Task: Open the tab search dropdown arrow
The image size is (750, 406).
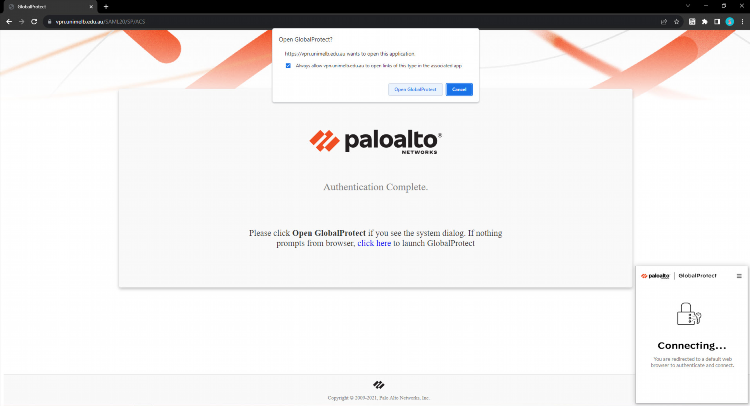Action: coord(688,6)
